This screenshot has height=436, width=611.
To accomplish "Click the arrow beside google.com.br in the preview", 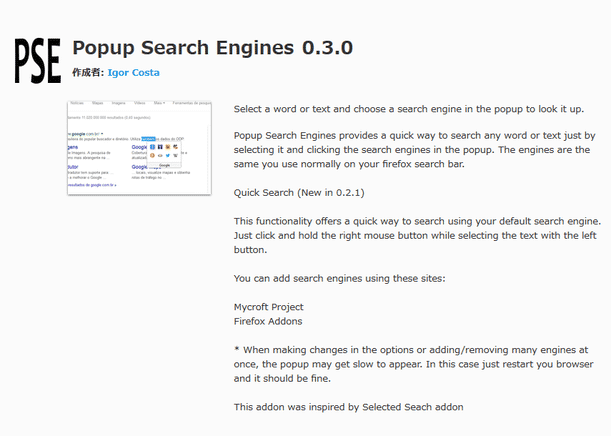I will point(102,134).
